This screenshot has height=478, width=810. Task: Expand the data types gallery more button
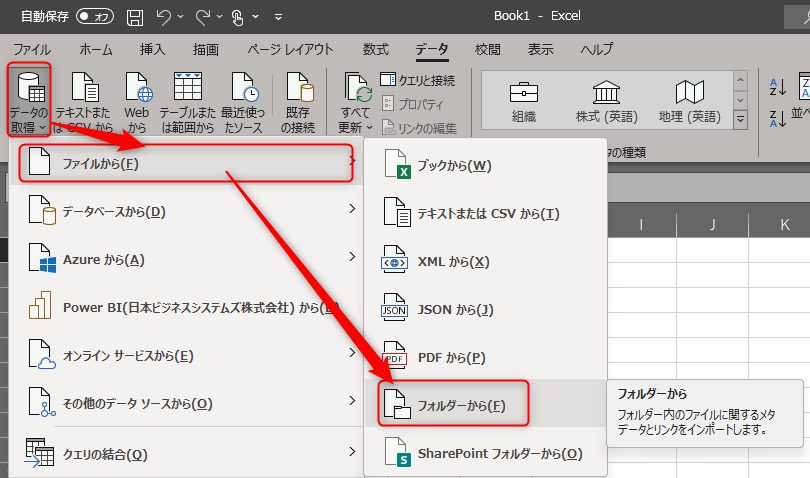coord(740,119)
